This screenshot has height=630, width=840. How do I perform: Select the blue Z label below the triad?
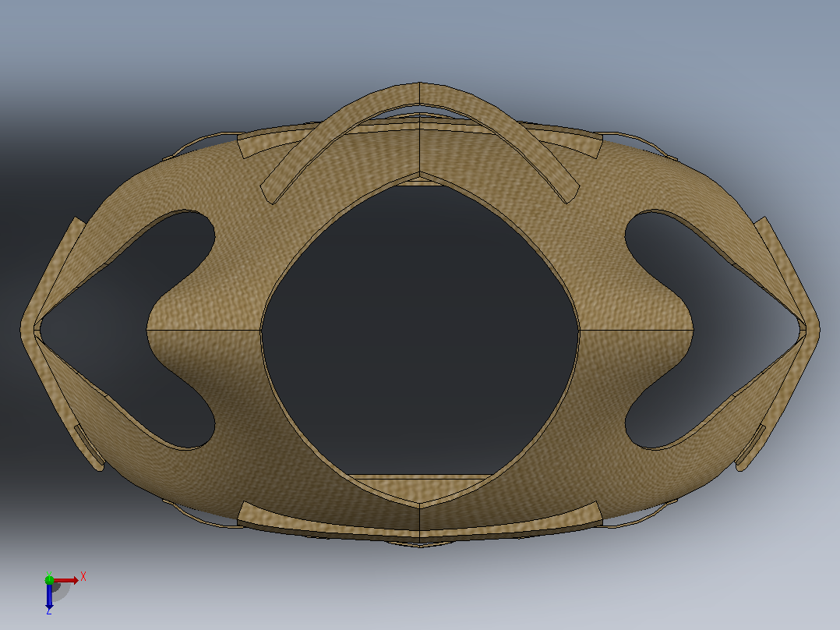[49, 611]
